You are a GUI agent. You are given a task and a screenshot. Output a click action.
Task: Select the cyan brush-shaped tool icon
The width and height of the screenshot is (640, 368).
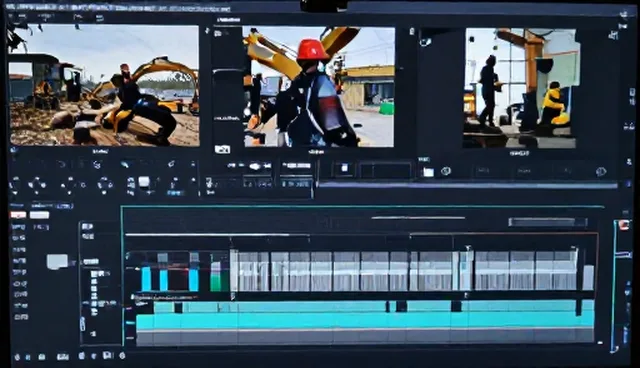pyautogui.click(x=124, y=164)
